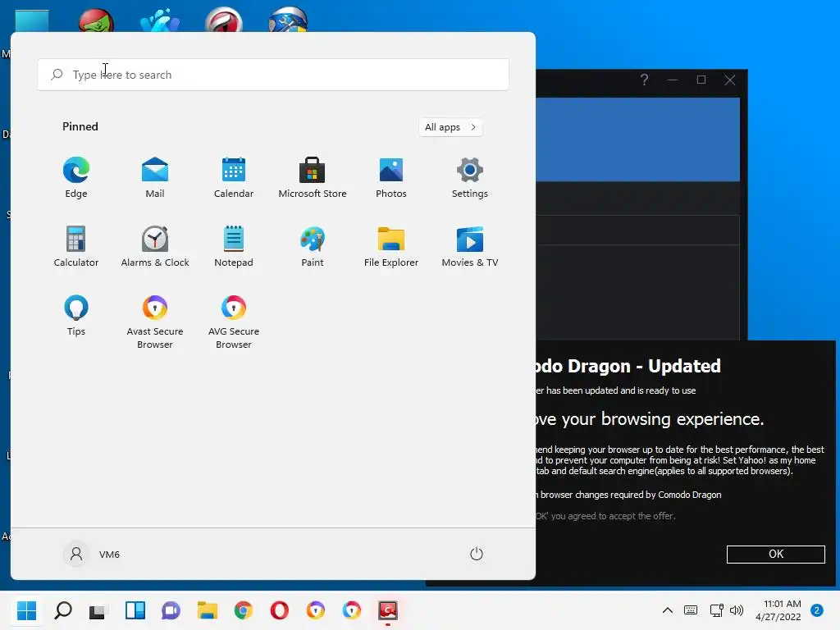Open the network status tray icon
This screenshot has width=840, height=630.
coord(716,610)
